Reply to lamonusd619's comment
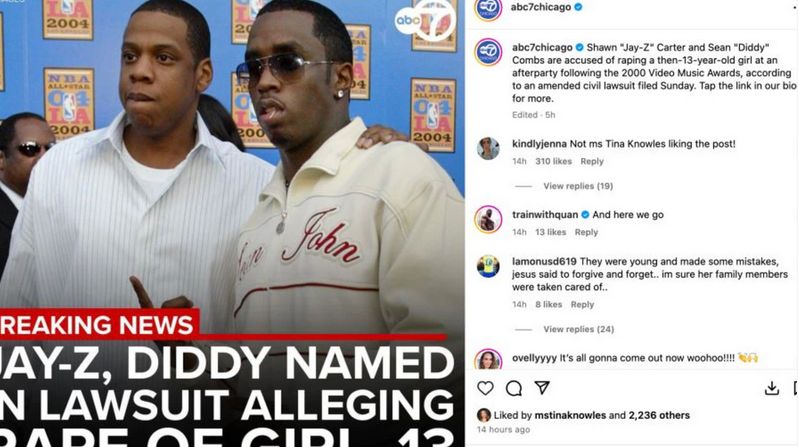 tap(582, 304)
